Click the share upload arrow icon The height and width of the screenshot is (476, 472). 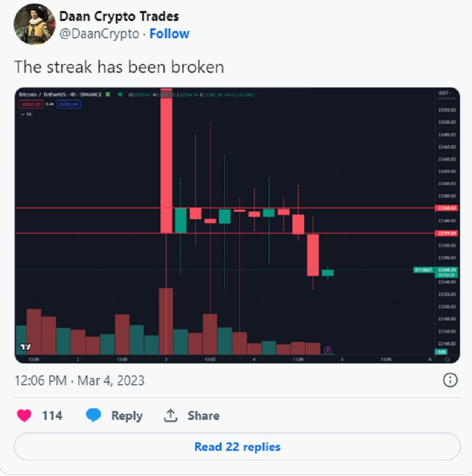click(170, 415)
